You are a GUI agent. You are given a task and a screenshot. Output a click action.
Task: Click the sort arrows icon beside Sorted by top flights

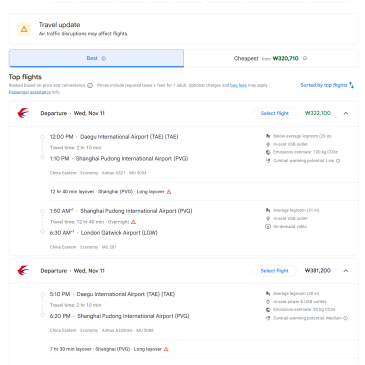click(x=351, y=85)
